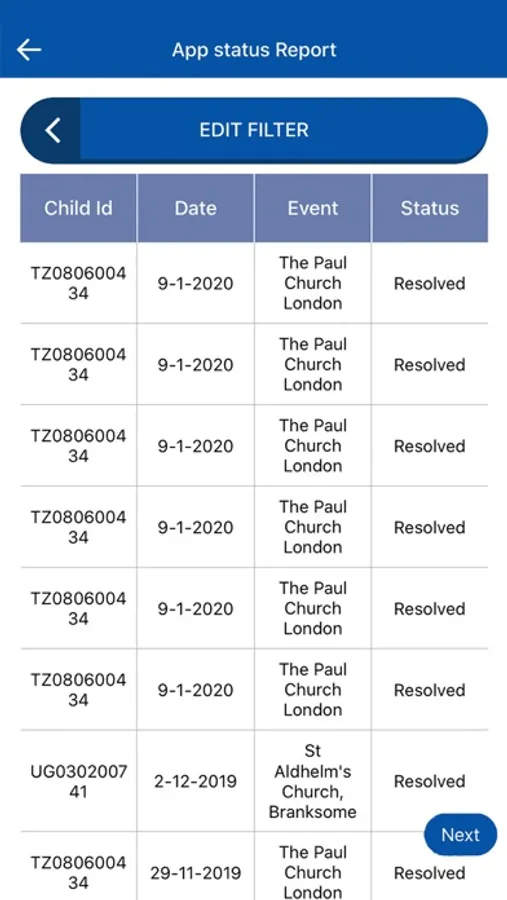The width and height of the screenshot is (507, 900).
Task: Select the 29-11-2019 date cell
Action: [x=196, y=873]
